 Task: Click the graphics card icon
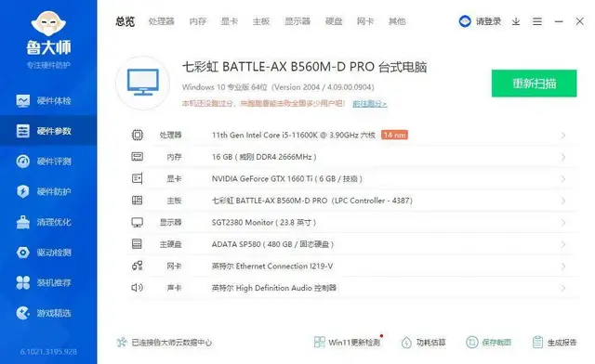tap(138, 178)
